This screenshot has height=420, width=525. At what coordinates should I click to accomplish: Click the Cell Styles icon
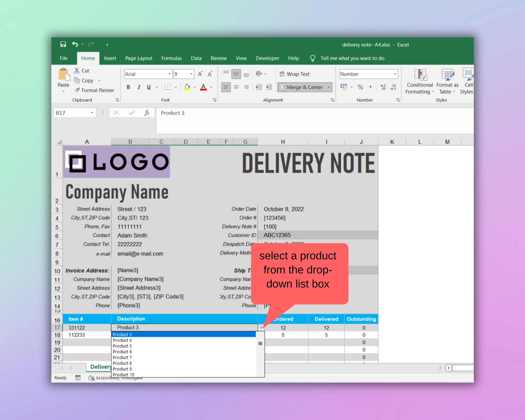[x=468, y=81]
